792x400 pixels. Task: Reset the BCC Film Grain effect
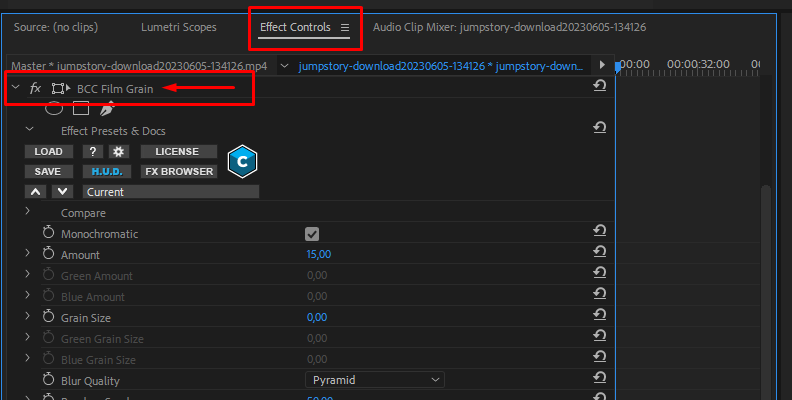coord(600,86)
